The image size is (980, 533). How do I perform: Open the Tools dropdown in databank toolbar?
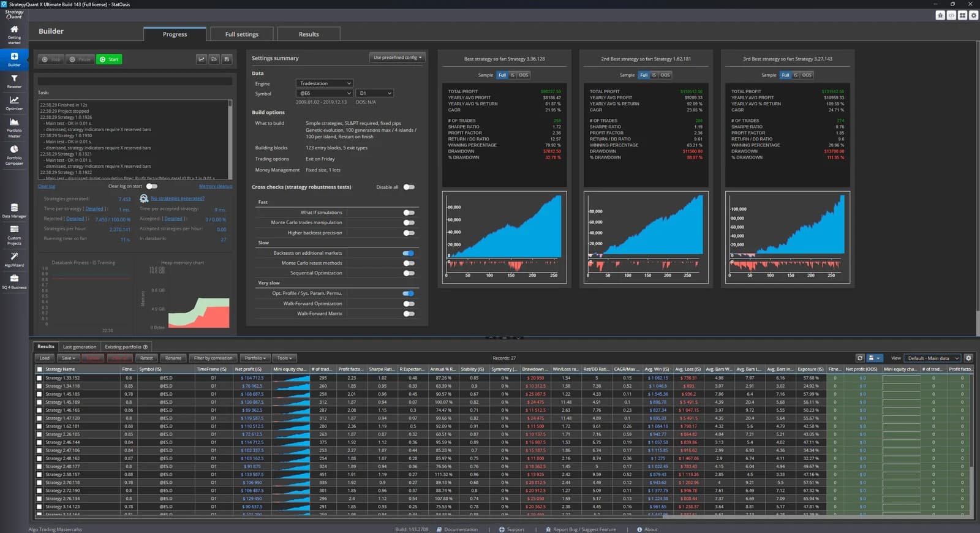tap(284, 358)
